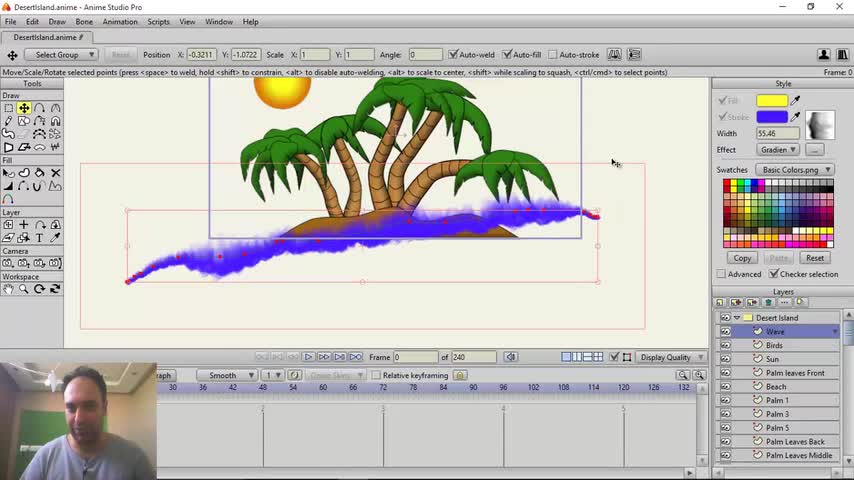Open the Effect Gradient dropdown
This screenshot has width=854, height=480.
[778, 149]
